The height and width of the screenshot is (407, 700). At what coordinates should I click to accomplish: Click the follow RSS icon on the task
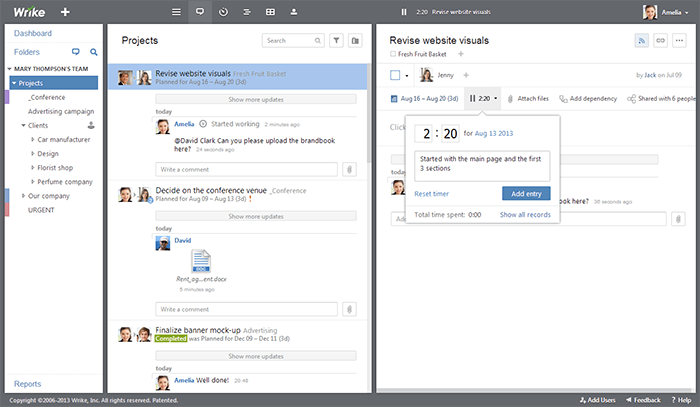coord(642,41)
